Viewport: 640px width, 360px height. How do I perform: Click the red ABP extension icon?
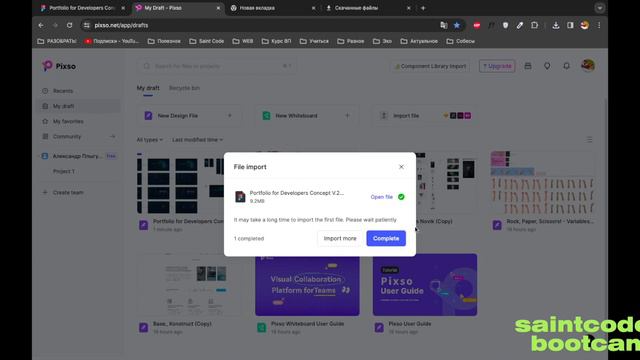click(x=477, y=25)
